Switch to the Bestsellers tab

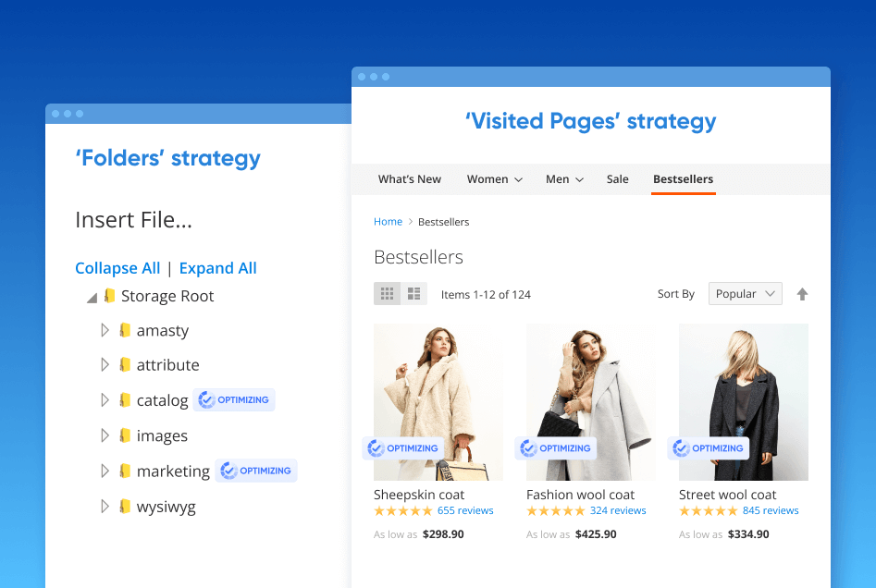(683, 178)
